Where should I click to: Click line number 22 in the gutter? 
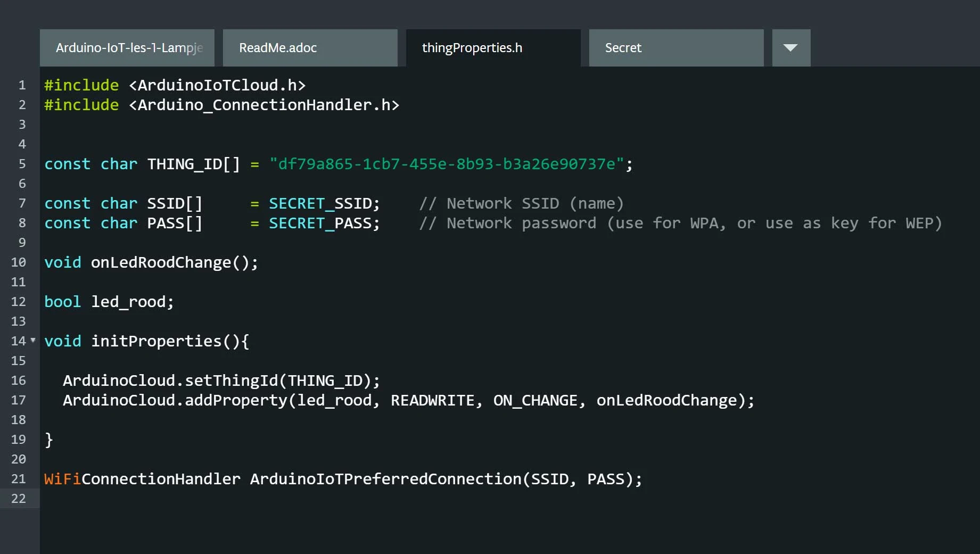[x=19, y=499]
